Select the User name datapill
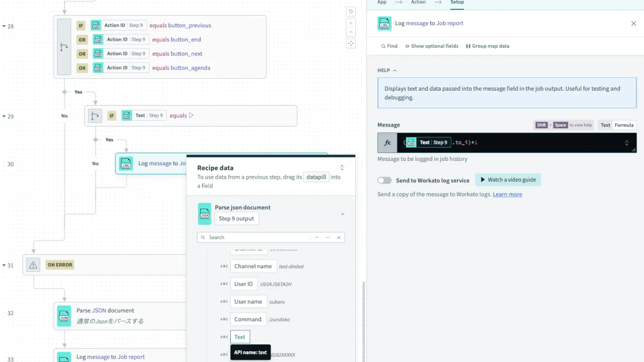This screenshot has height=362, width=644. click(248, 302)
